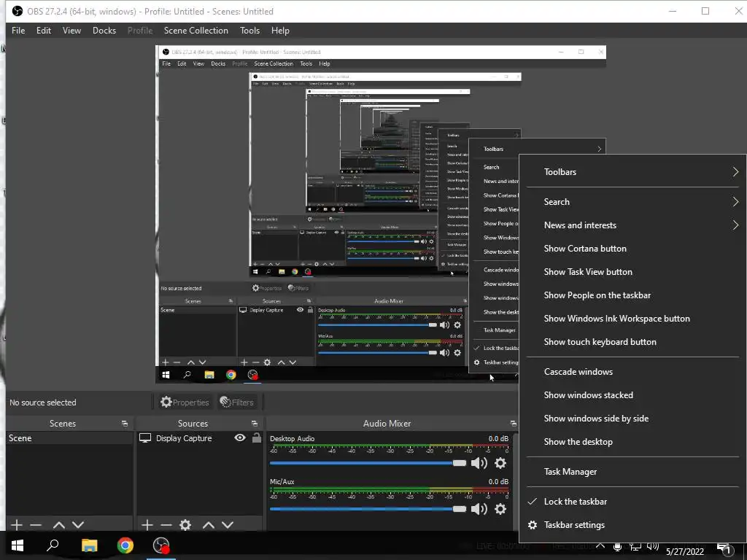The image size is (747, 560).
Task: Remove selected source with minus icon
Action: tap(166, 525)
